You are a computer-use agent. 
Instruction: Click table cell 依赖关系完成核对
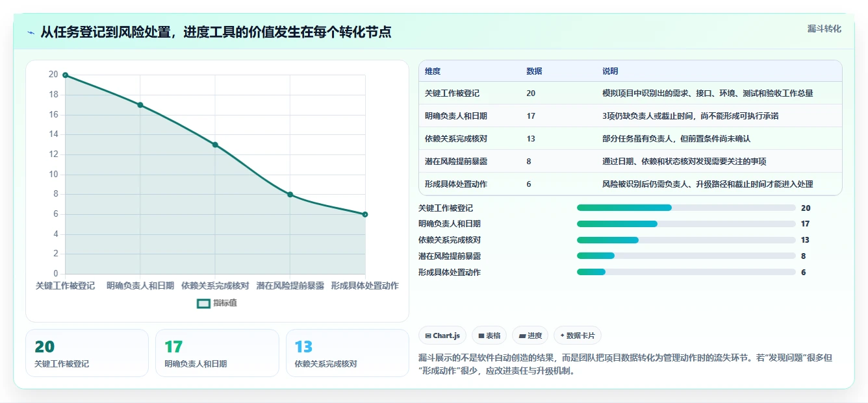click(x=456, y=139)
